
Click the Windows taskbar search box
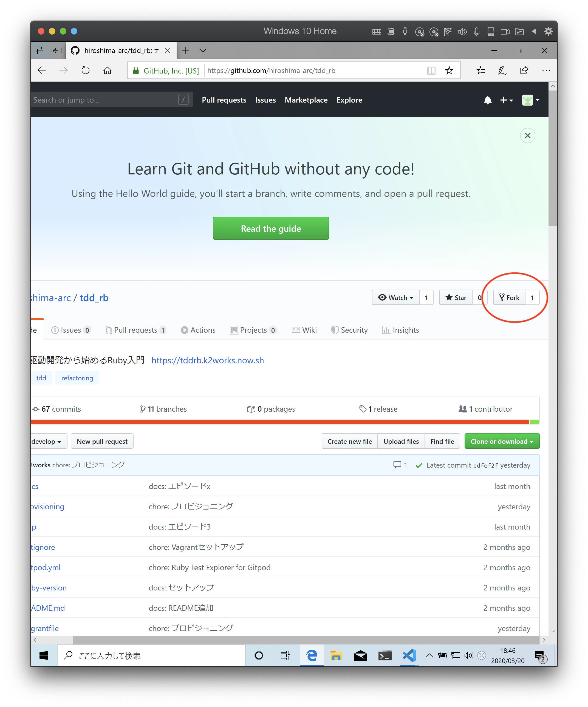point(151,655)
